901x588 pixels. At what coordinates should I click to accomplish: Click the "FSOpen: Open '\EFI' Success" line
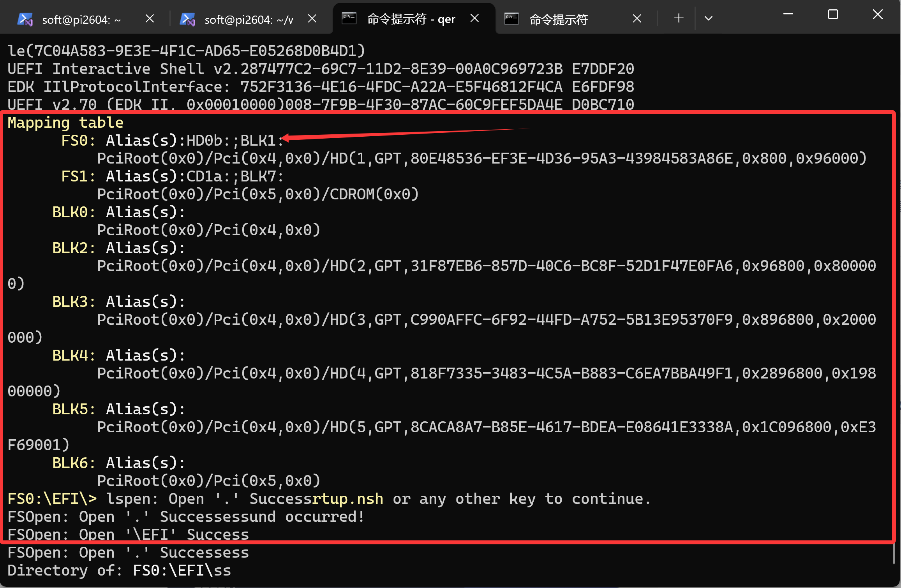tap(128, 535)
